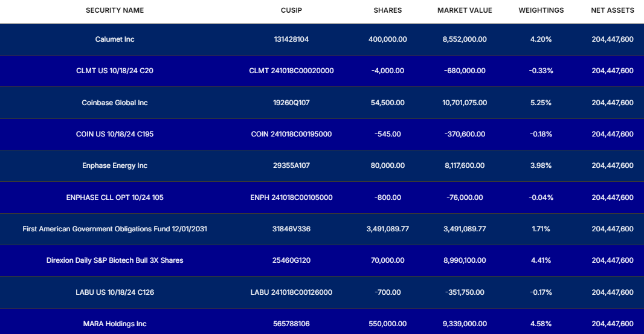Click weighting 4.58%
The width and height of the screenshot is (644, 334).
tap(541, 324)
